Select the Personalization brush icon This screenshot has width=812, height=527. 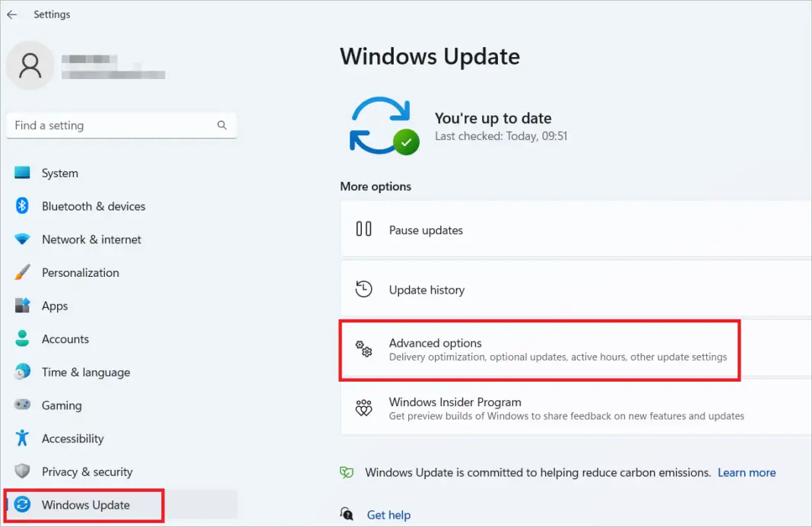[23, 272]
